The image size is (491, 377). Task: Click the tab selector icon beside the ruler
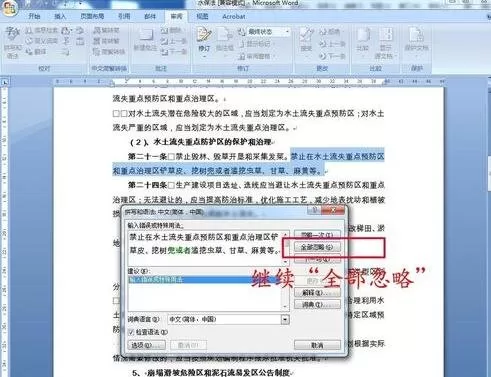click(5, 82)
